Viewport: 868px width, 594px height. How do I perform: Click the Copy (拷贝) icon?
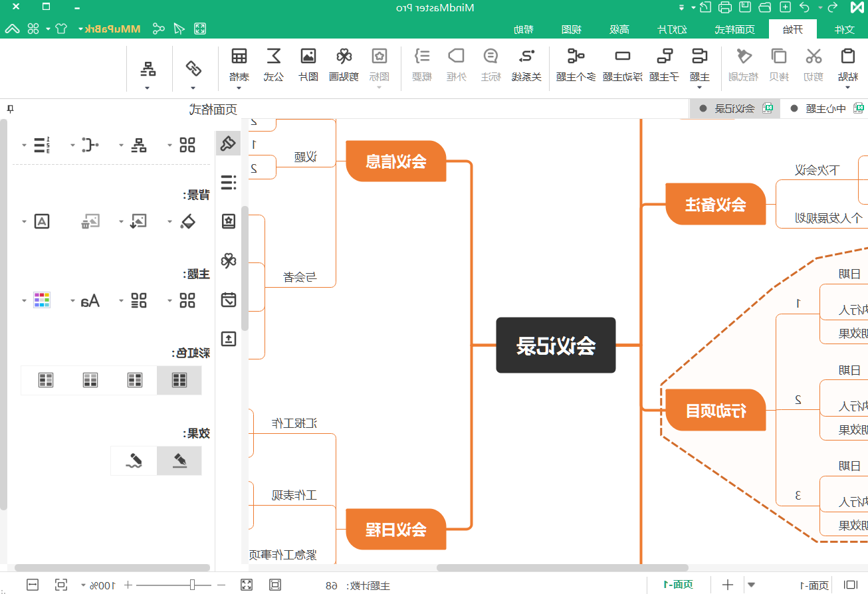[779, 56]
